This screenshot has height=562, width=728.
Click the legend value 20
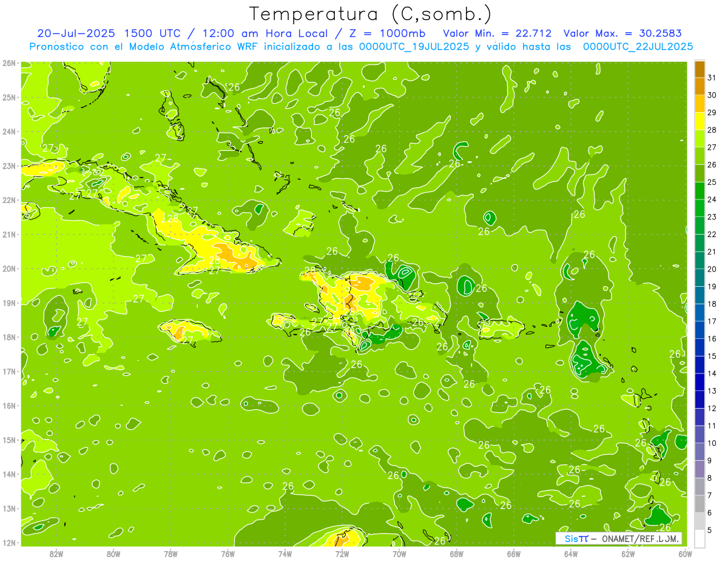[712, 269]
